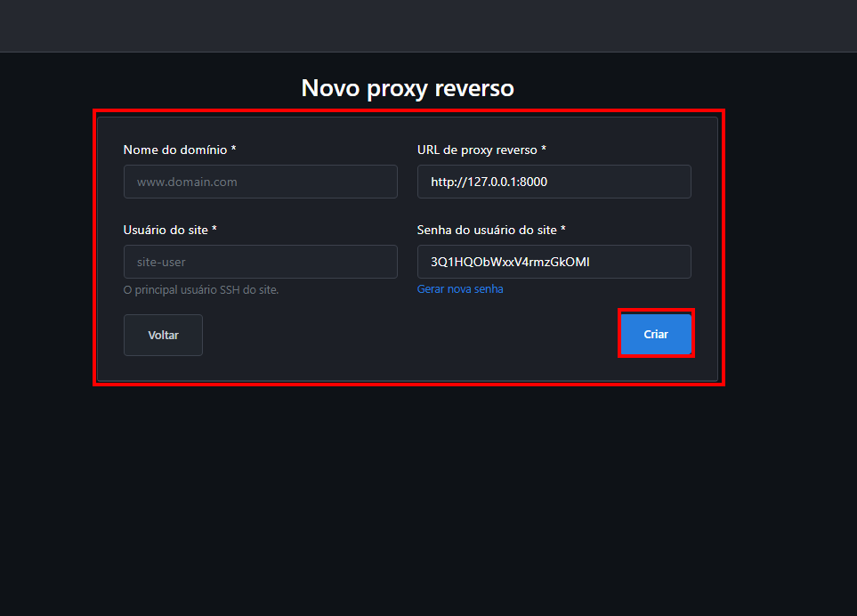Click the Senha do usuário do site label
The image size is (857, 616).
[x=485, y=230]
